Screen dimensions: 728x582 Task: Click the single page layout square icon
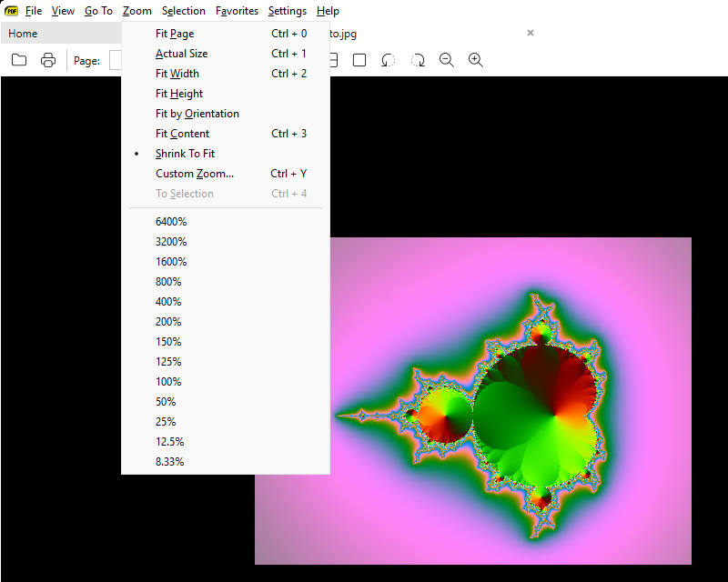(x=359, y=60)
